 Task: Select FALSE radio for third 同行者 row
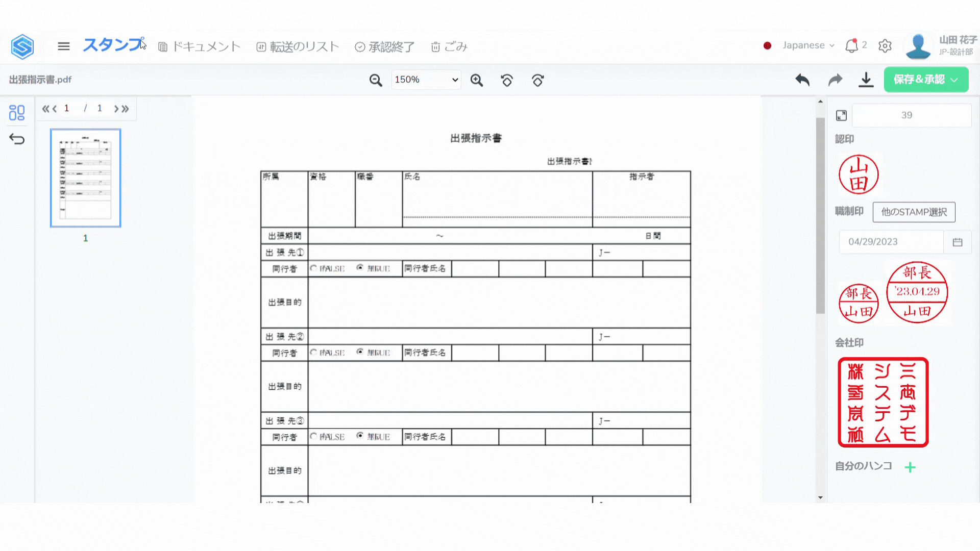pos(314,436)
